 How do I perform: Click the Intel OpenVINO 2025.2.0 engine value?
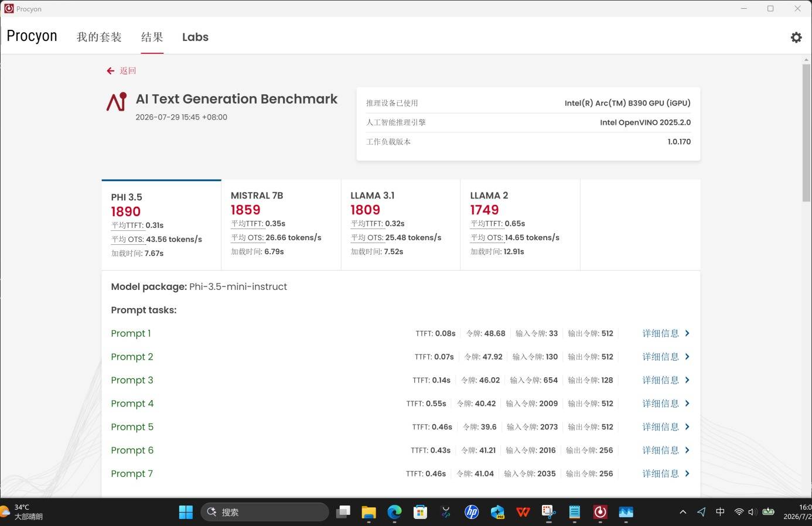pyautogui.click(x=645, y=122)
